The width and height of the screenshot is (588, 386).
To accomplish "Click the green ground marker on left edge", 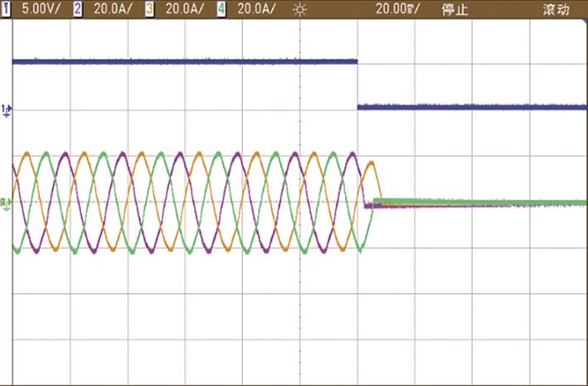I will 6,203.
